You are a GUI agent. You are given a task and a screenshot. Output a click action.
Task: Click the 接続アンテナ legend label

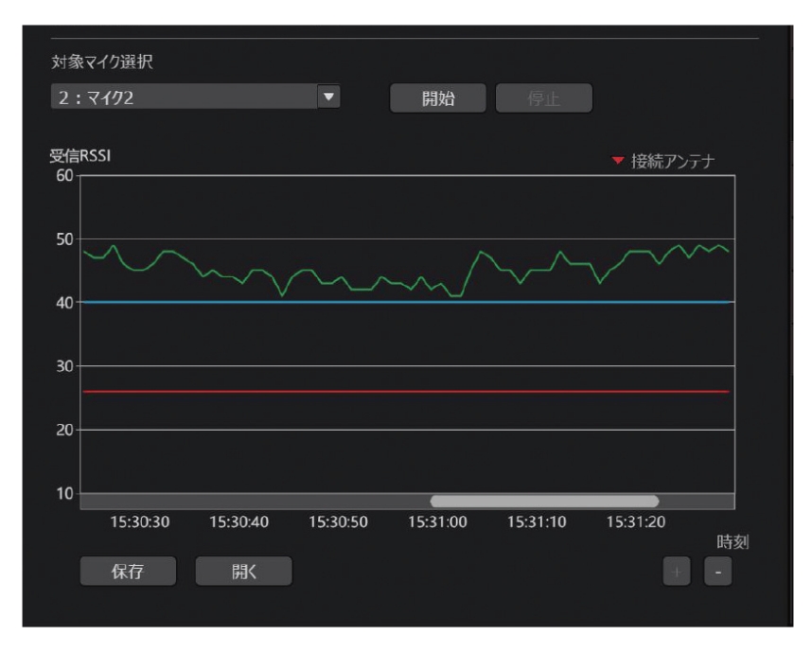pyautogui.click(x=672, y=162)
